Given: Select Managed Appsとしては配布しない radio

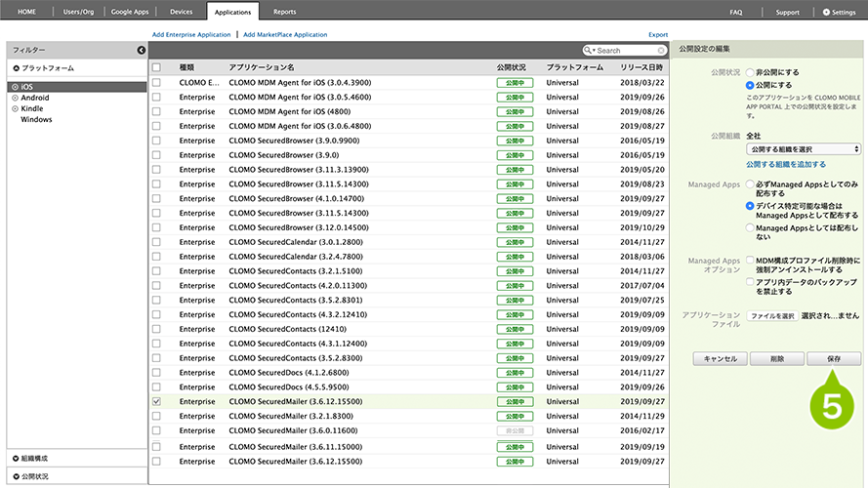Looking at the screenshot, I should (x=750, y=227).
